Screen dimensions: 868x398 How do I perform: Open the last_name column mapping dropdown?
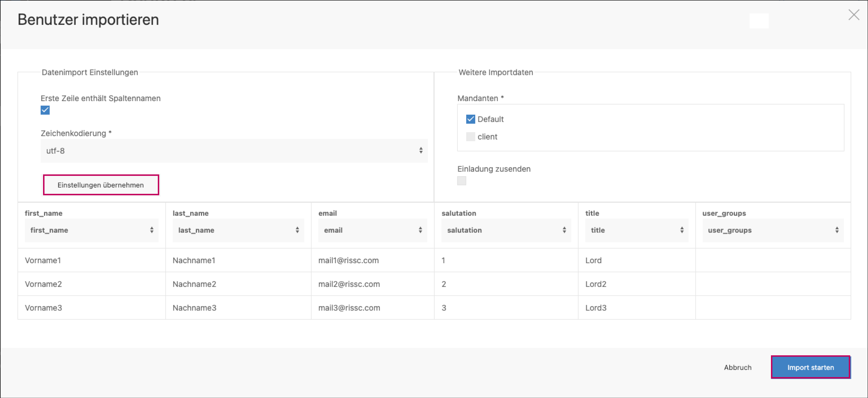(x=238, y=230)
